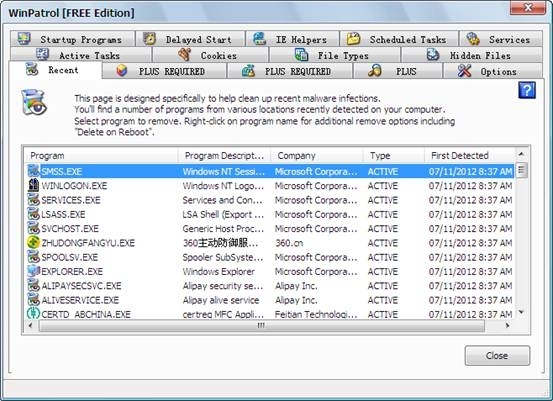The height and width of the screenshot is (401, 553).
Task: Click 'Alipay alive service' description cell
Action: coord(221,300)
